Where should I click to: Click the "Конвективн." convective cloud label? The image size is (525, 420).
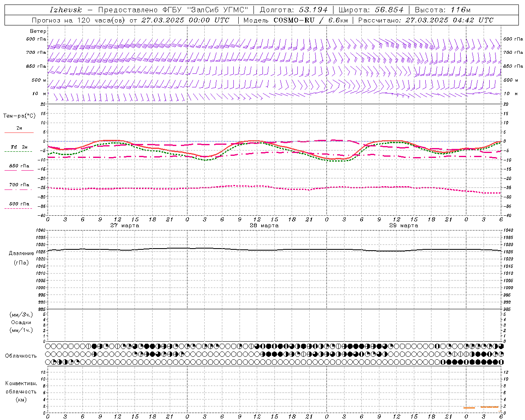(x=21, y=383)
